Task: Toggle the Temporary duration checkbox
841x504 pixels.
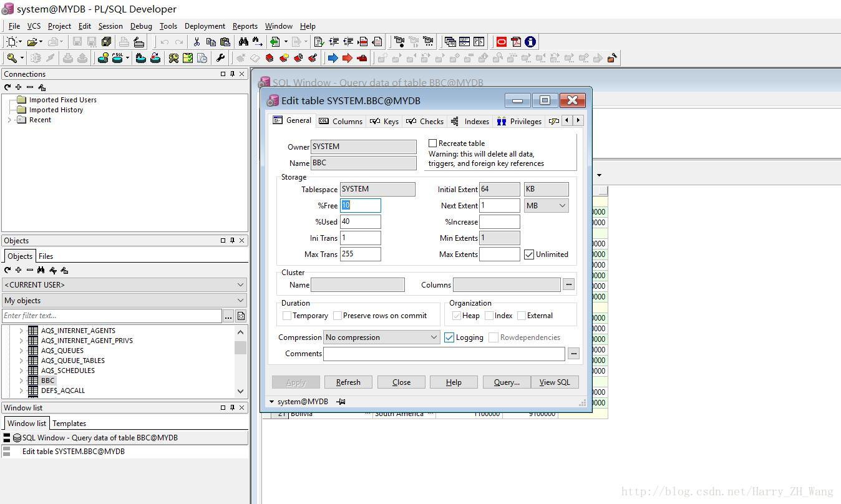Action: (287, 316)
